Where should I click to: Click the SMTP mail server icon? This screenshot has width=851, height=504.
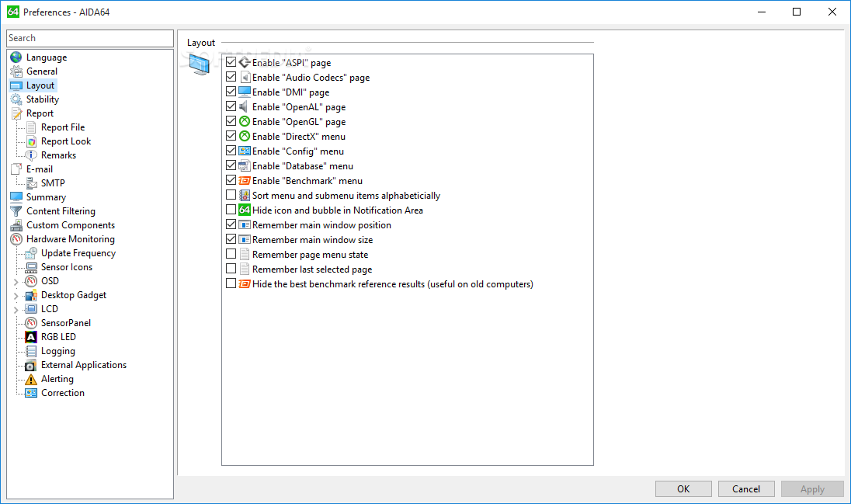tap(32, 183)
